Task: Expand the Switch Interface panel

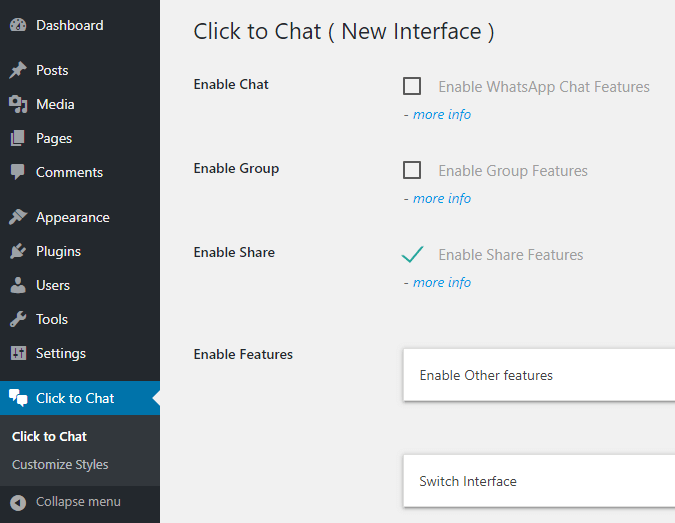Action: pos(539,481)
